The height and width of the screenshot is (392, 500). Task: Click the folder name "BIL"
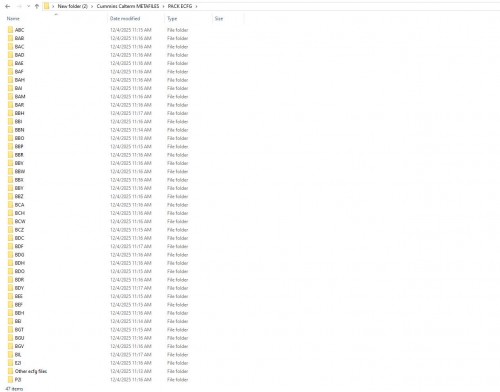point(18,355)
